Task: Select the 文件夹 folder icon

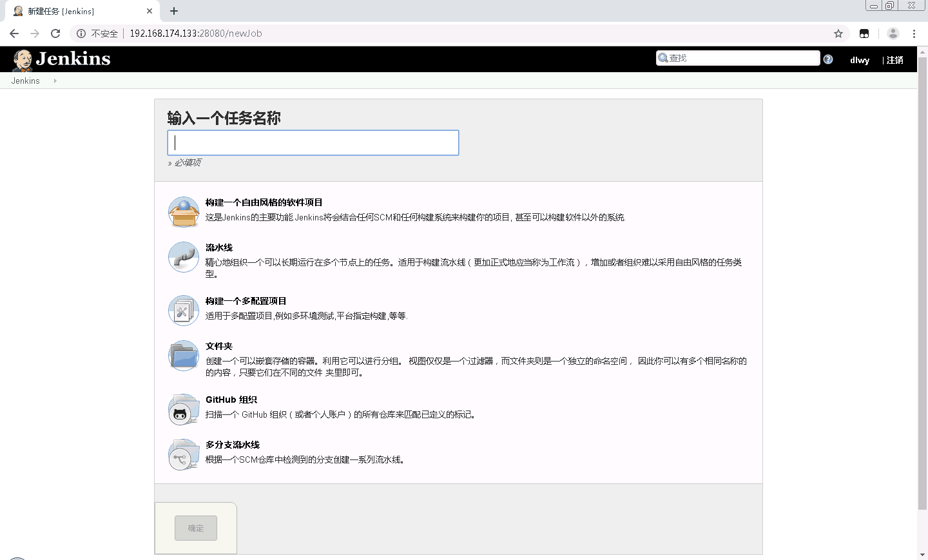Action: tap(184, 356)
